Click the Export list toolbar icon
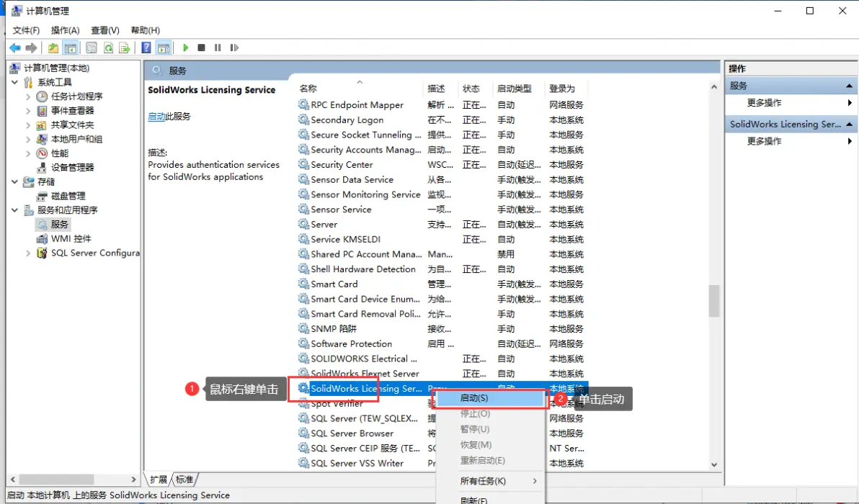The image size is (859, 504). (x=125, y=48)
